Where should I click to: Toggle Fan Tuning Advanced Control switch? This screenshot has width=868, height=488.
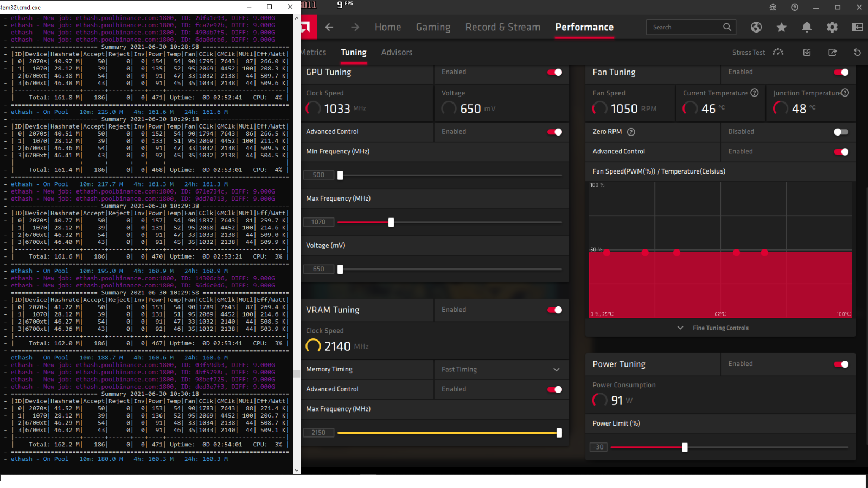(841, 152)
